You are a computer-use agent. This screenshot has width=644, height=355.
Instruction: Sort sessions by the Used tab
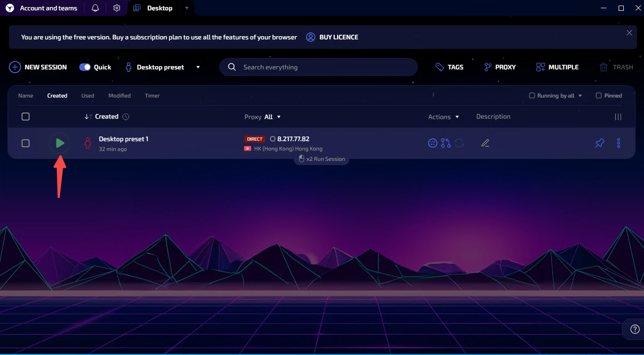[88, 96]
